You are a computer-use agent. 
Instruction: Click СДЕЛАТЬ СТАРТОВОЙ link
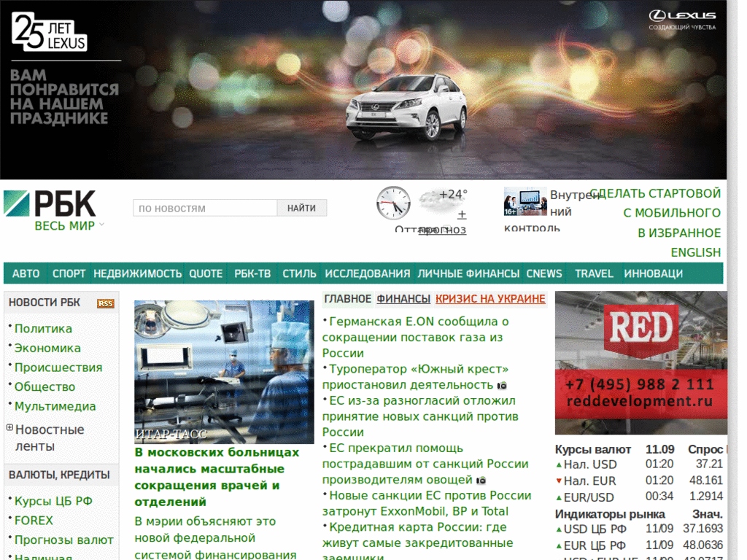(656, 193)
